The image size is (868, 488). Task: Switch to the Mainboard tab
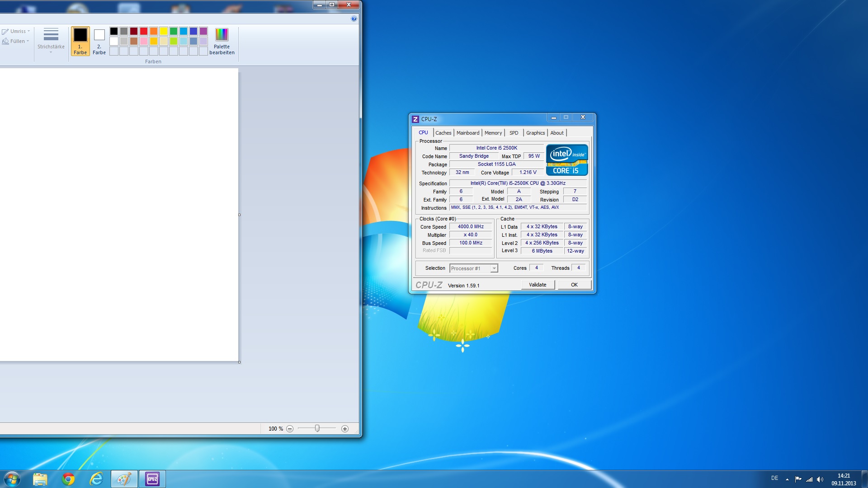pos(467,133)
